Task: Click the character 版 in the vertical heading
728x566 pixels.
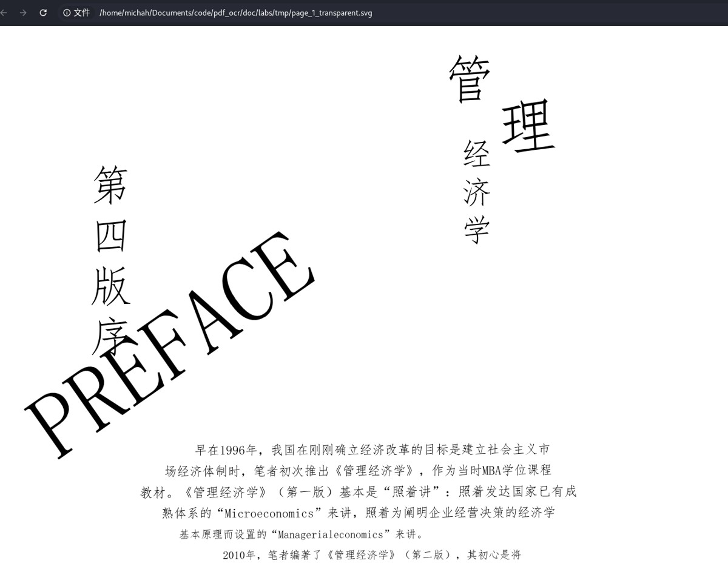Action: click(110, 286)
